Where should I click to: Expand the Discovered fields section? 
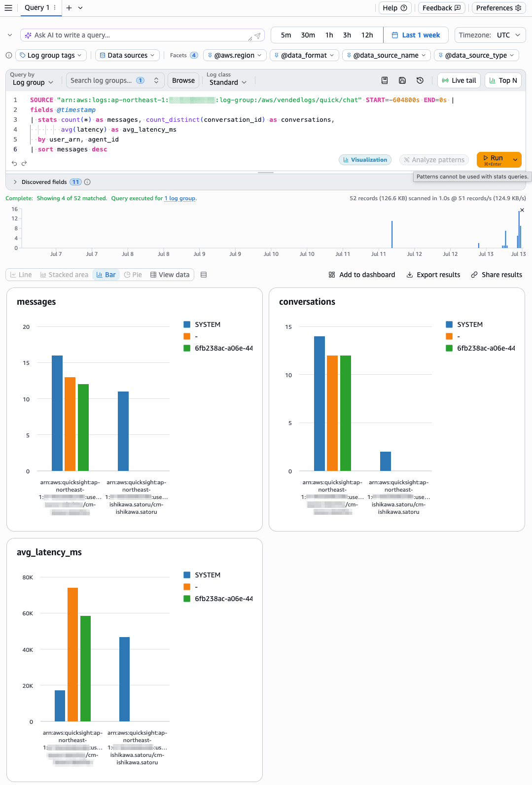point(15,182)
